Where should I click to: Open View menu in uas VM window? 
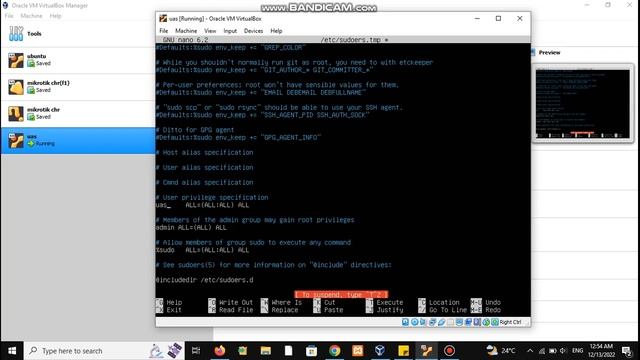210,31
